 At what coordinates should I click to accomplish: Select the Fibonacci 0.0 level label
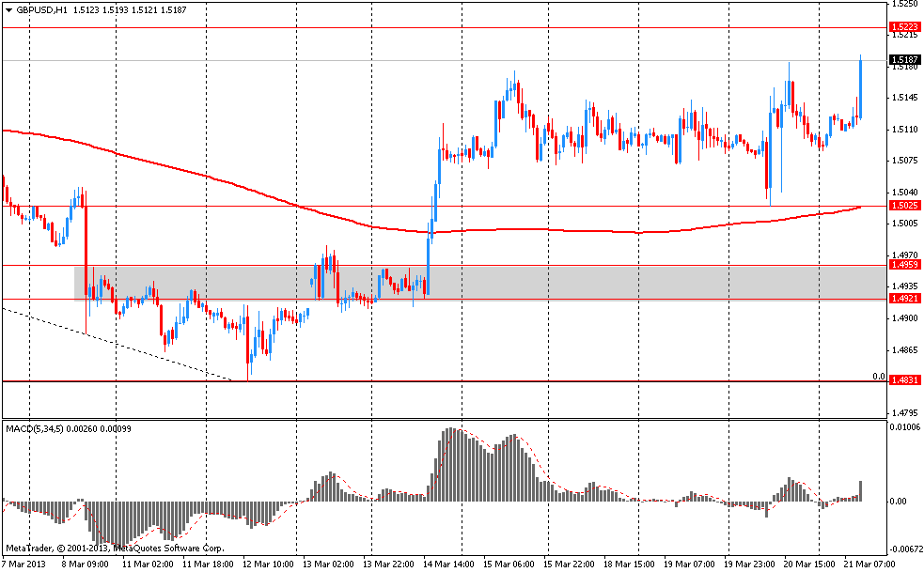(879, 377)
